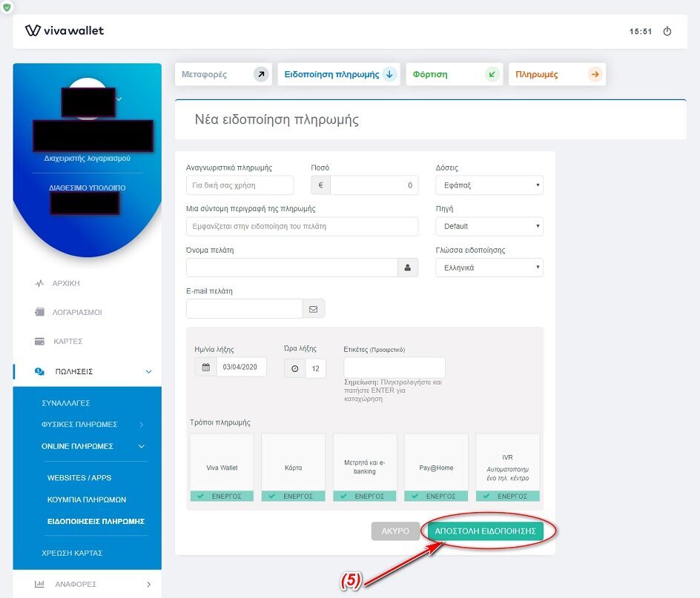Viewport: 700px width, 598px height.
Task: Click the clock icon for expiry time
Action: (x=295, y=368)
